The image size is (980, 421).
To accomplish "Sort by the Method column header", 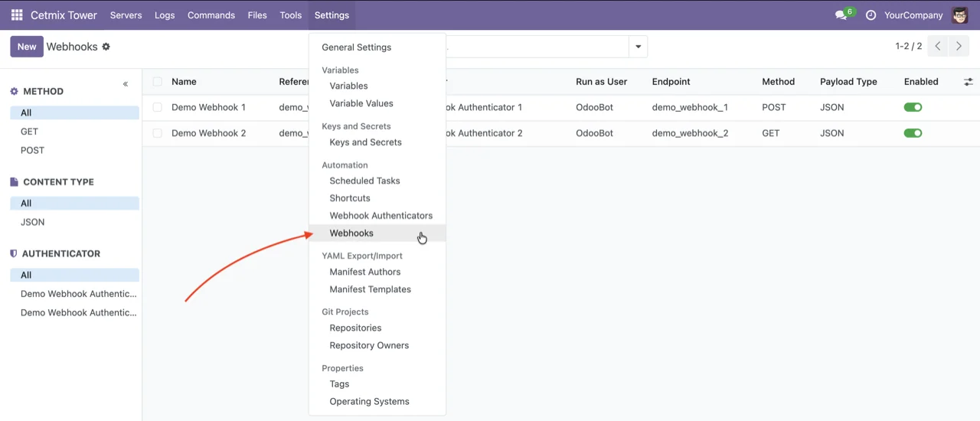I will pos(779,82).
